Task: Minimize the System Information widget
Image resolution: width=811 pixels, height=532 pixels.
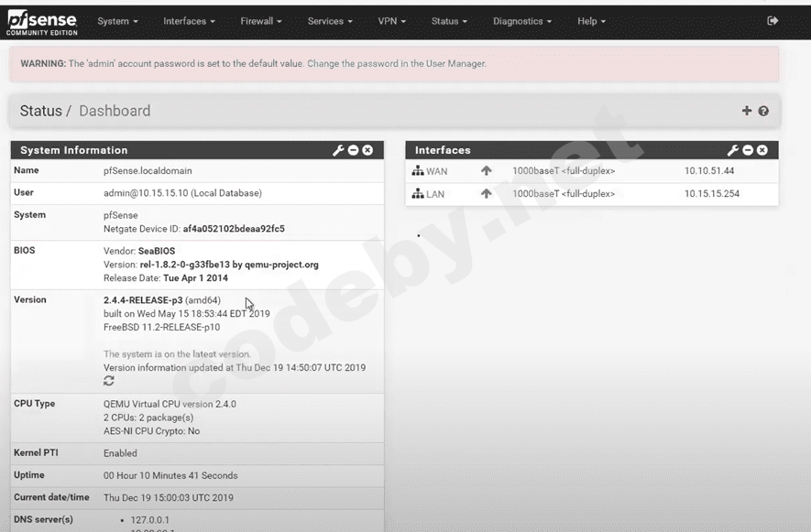Action: tap(353, 150)
